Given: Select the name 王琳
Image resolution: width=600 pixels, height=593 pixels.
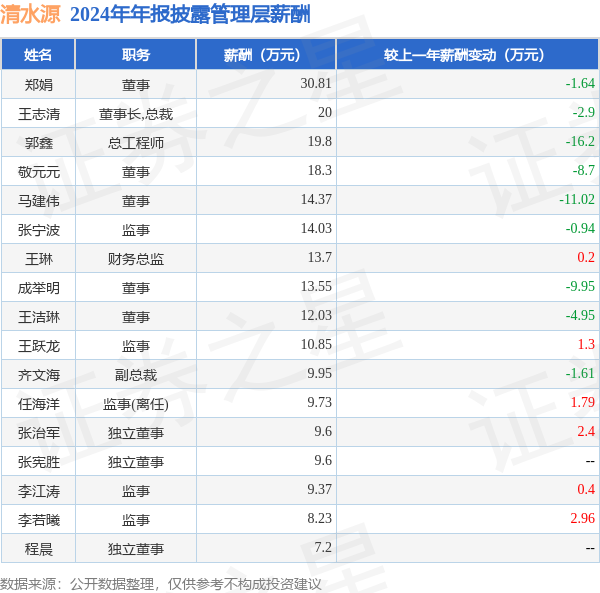Looking at the screenshot, I should tap(39, 259).
